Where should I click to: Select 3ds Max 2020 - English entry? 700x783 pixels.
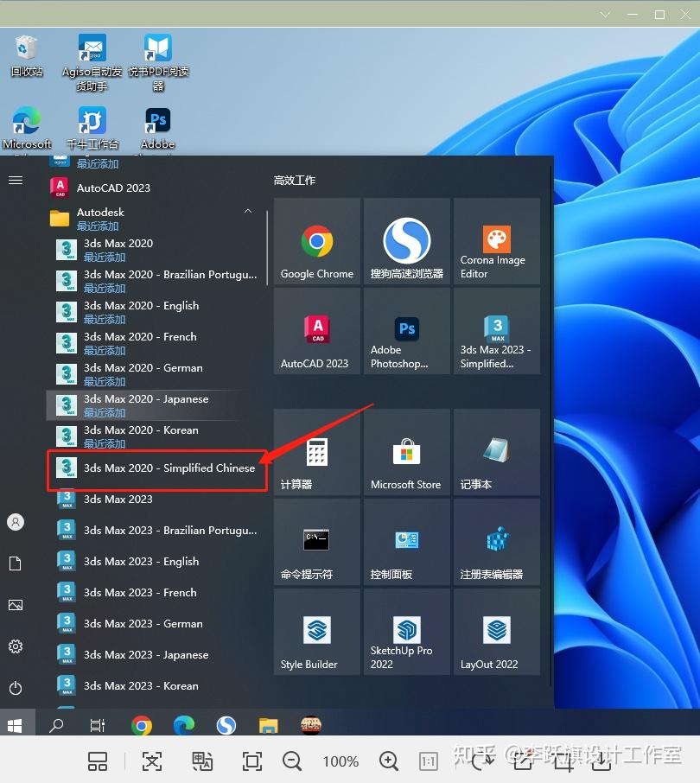(x=156, y=312)
